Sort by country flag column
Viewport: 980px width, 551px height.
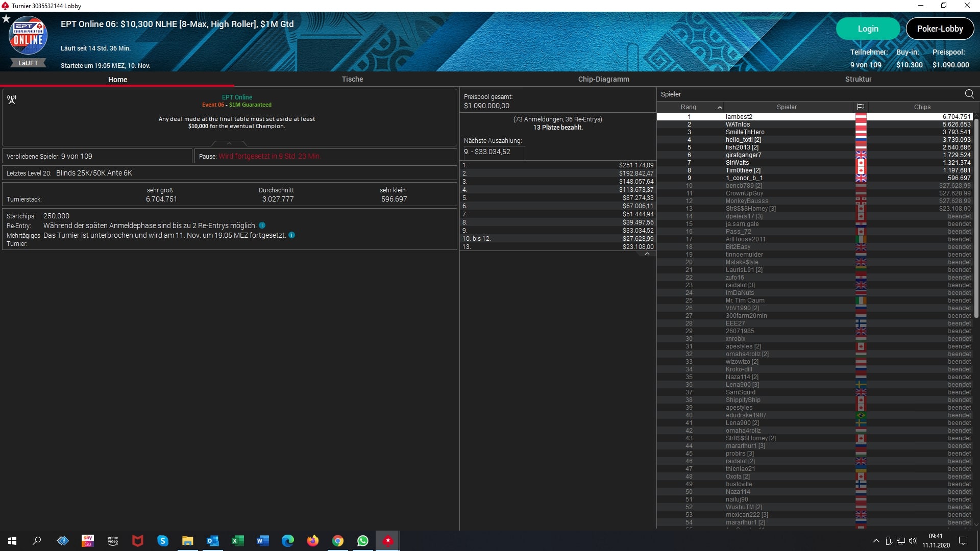click(x=861, y=107)
